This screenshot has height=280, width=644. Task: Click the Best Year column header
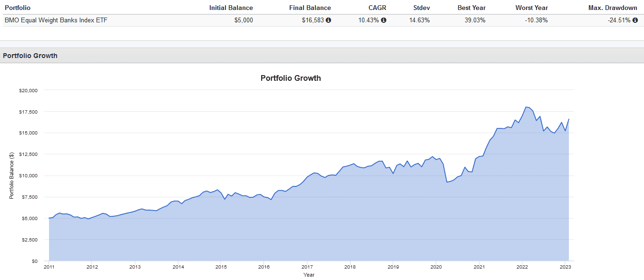471,8
